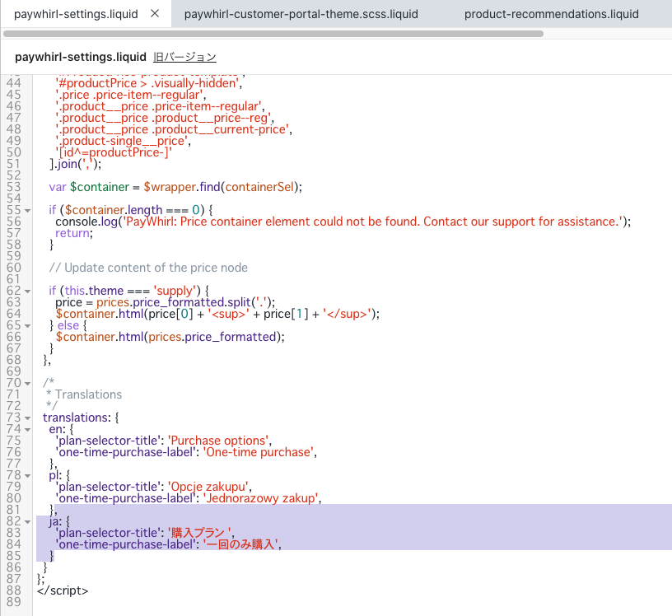672x616 pixels.
Task: Click line number 53 in the gutter
Action: click(14, 187)
